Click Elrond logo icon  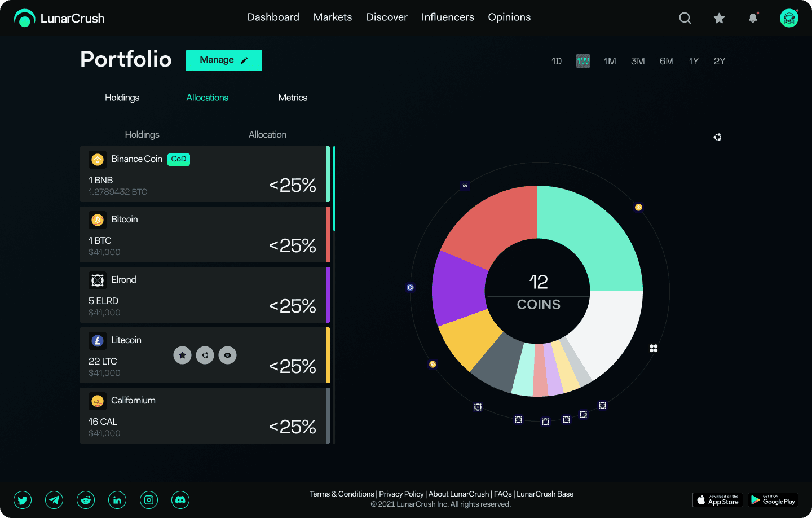(98, 280)
